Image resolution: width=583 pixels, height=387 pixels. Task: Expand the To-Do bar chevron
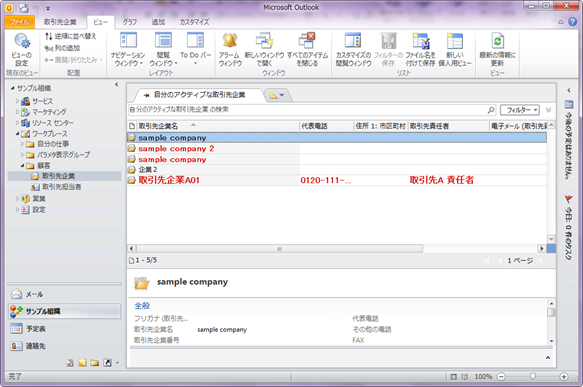point(568,90)
